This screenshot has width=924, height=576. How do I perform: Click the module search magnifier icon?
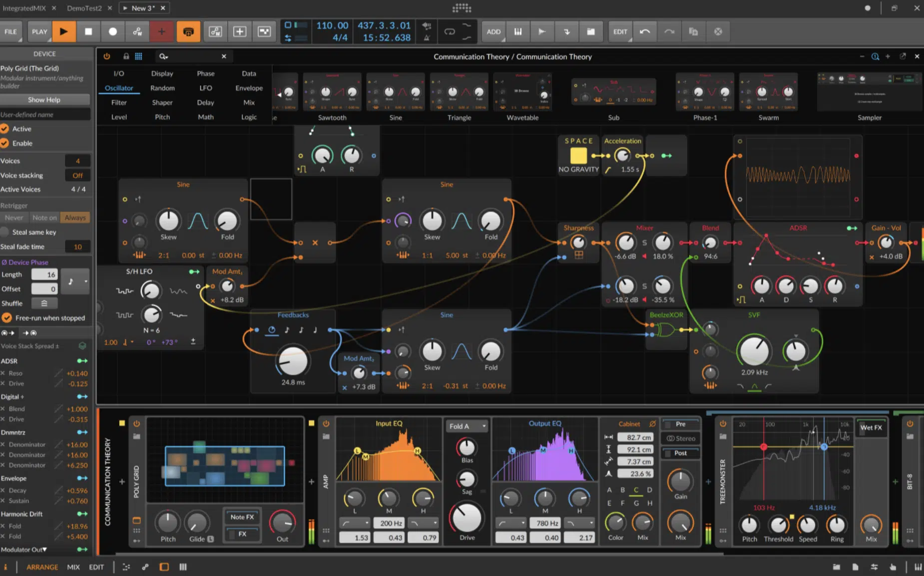[x=163, y=56]
